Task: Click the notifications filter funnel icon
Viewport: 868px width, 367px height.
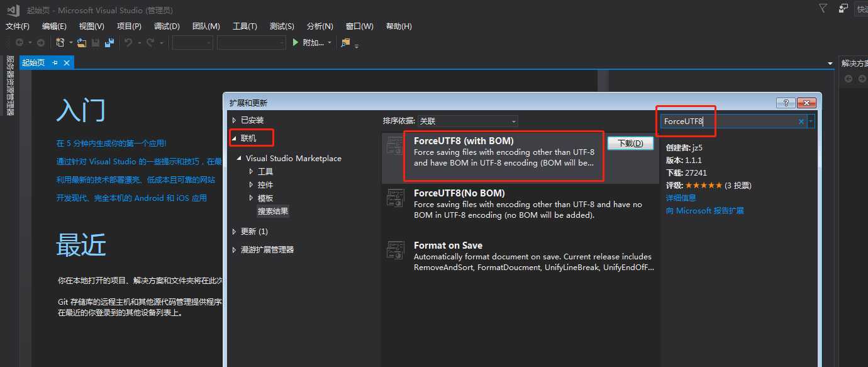Action: click(x=823, y=8)
